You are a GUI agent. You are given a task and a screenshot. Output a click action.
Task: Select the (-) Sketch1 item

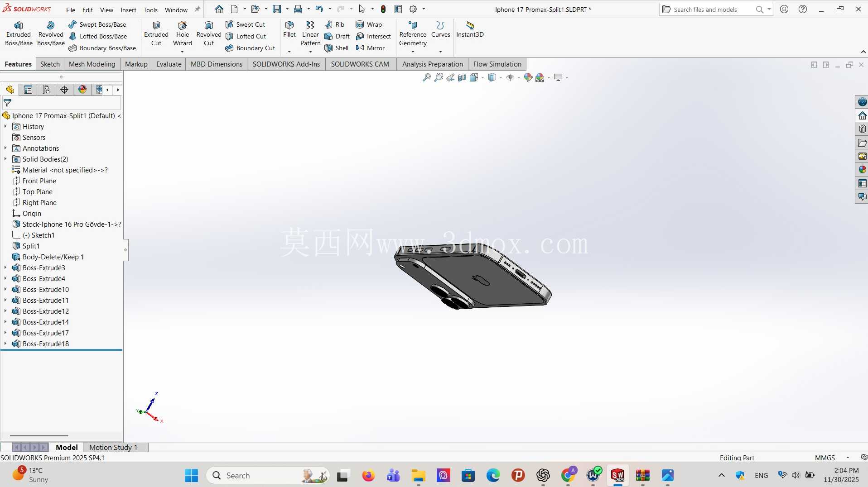coord(39,235)
